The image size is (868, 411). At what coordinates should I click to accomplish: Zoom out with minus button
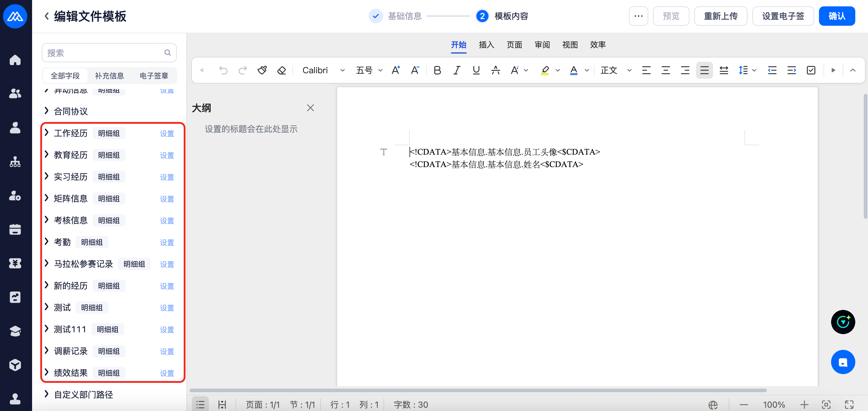click(x=744, y=405)
